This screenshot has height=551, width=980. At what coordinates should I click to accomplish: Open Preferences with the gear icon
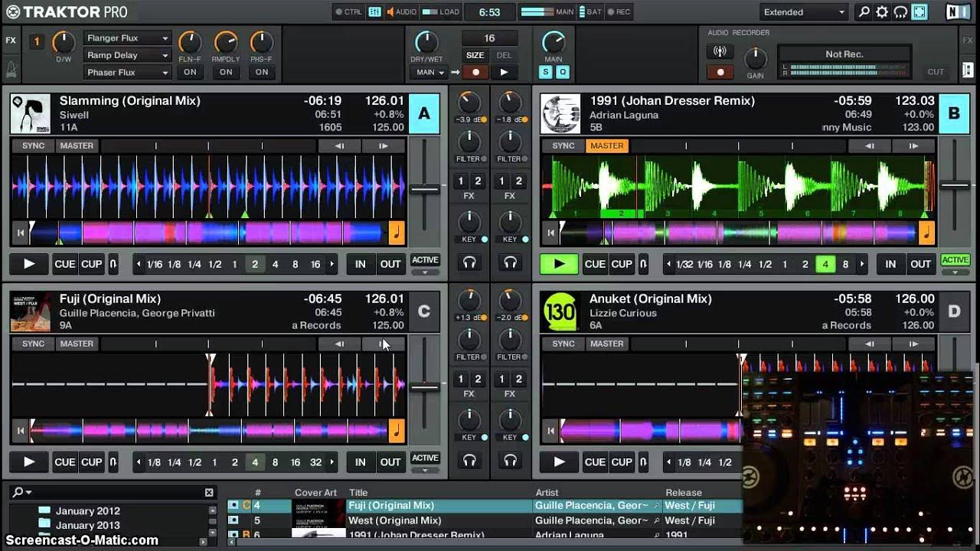[x=882, y=11]
